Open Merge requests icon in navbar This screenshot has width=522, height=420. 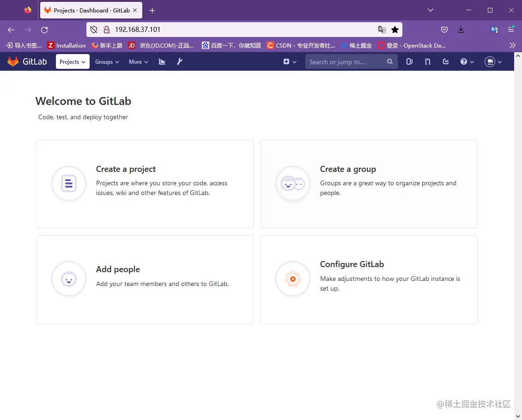pos(428,61)
